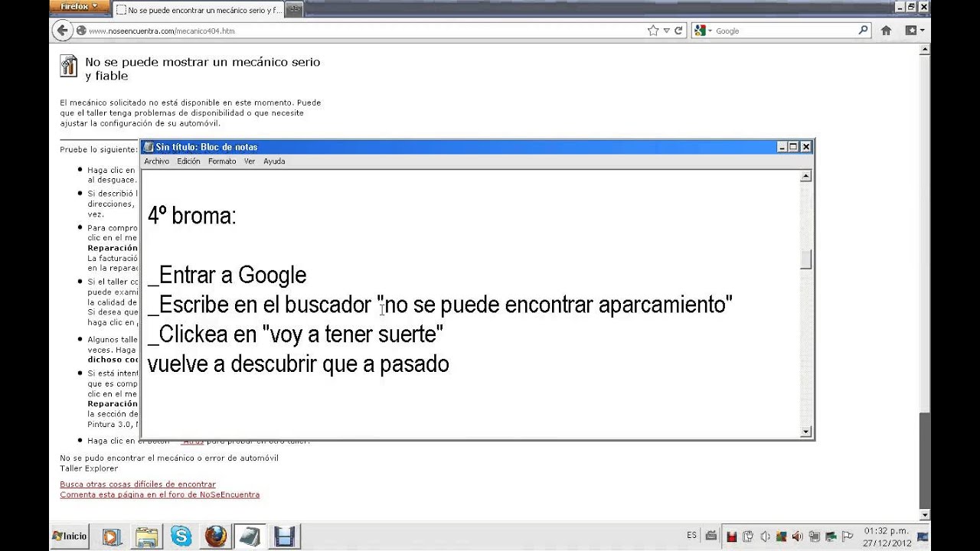980x551 pixels.
Task: Click the clock showing 01:32 p.m.
Action: click(x=886, y=536)
